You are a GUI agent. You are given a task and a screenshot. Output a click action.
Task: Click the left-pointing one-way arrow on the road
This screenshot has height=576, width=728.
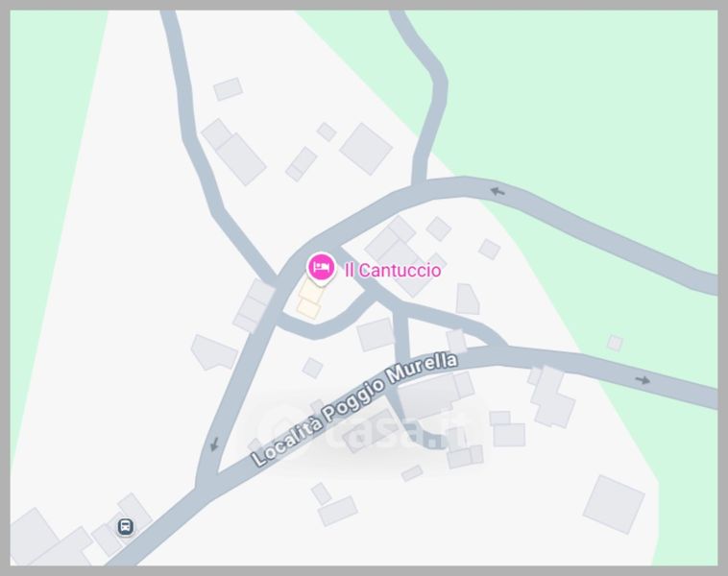[497, 191]
